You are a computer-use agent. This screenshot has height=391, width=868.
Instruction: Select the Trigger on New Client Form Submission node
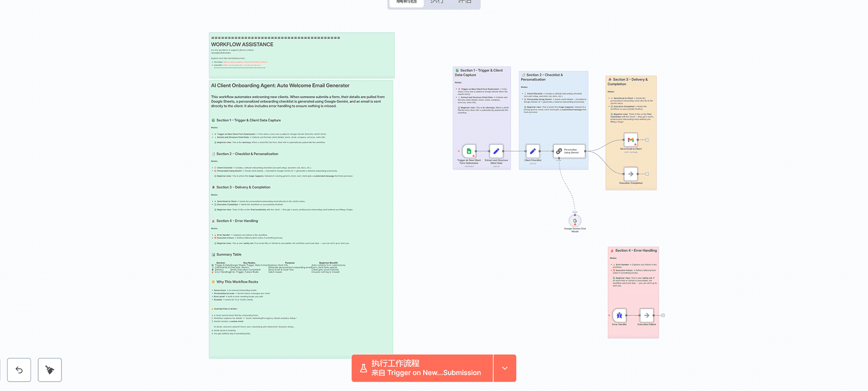[469, 151]
